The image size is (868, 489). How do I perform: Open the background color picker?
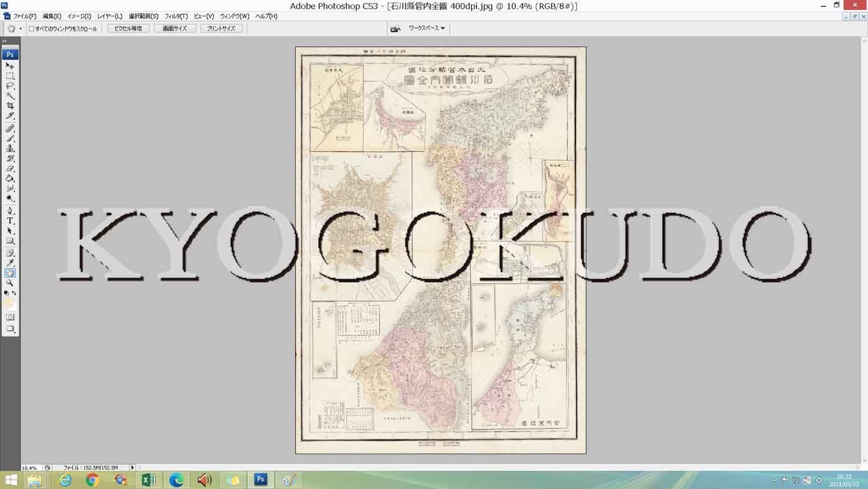click(13, 307)
